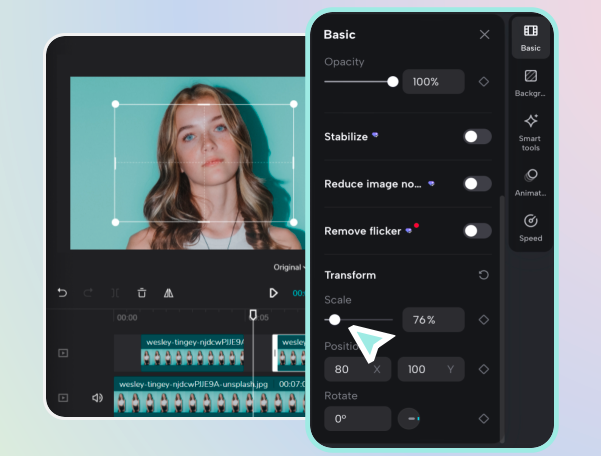The image size is (601, 456).
Task: Click the Mirror flip icon
Action: (x=169, y=293)
